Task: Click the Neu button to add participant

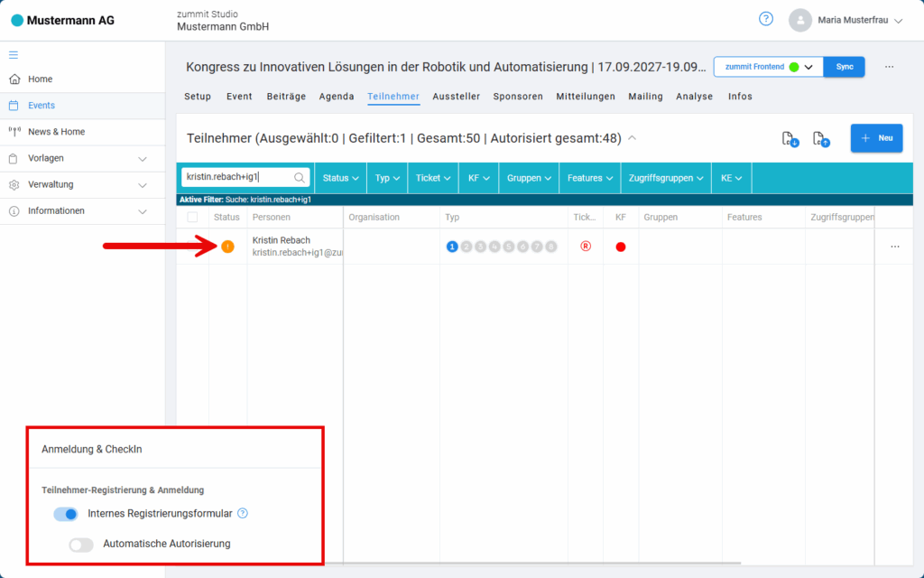Action: [876, 138]
